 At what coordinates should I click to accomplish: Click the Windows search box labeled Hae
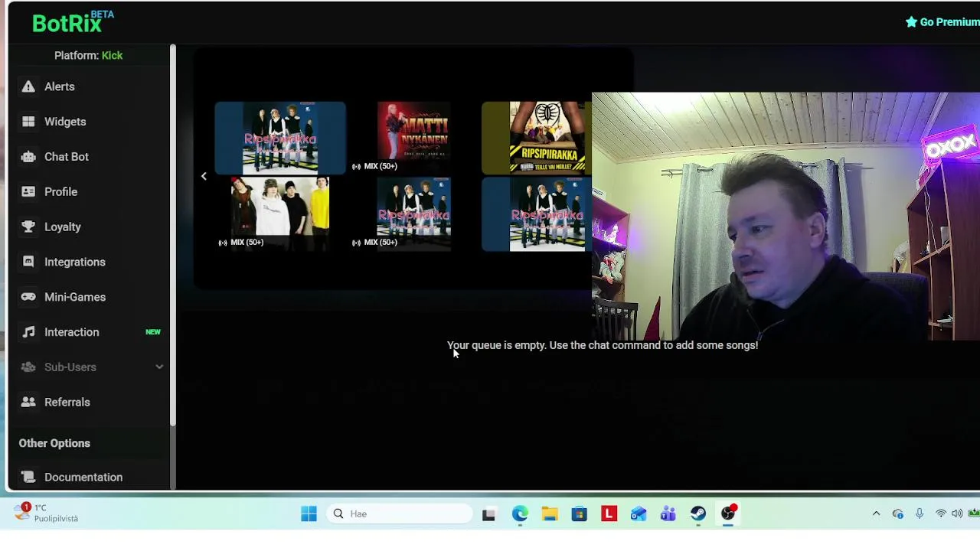coord(401,514)
